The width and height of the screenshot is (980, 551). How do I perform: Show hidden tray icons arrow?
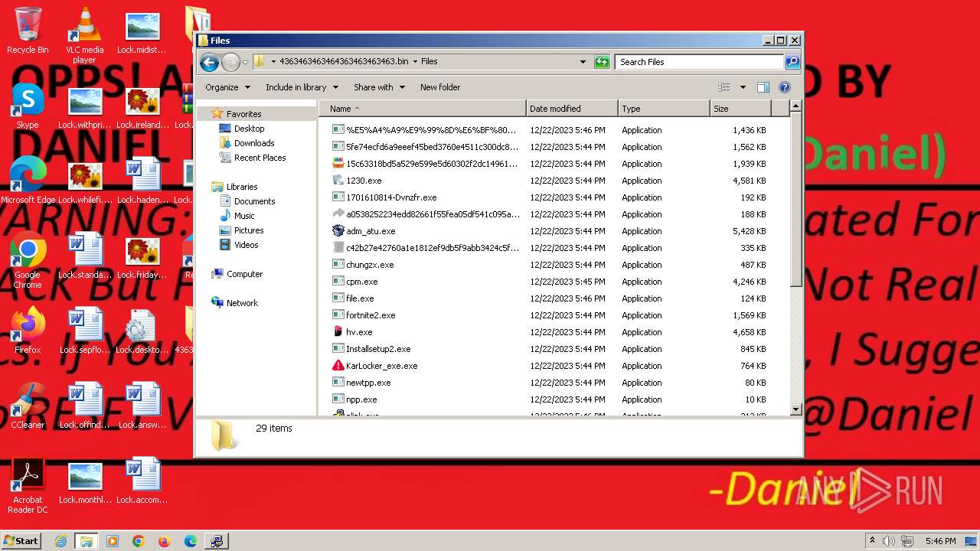tap(872, 541)
